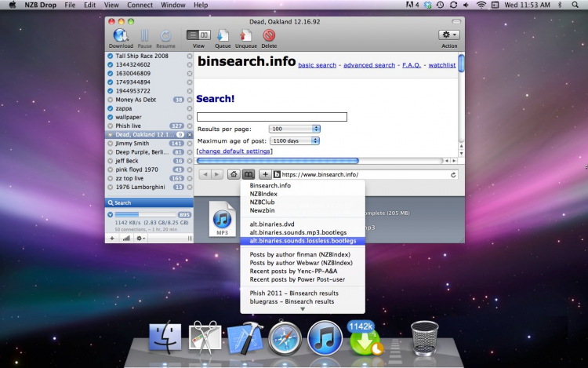Remove the 1630046809 item with its X

click(190, 74)
